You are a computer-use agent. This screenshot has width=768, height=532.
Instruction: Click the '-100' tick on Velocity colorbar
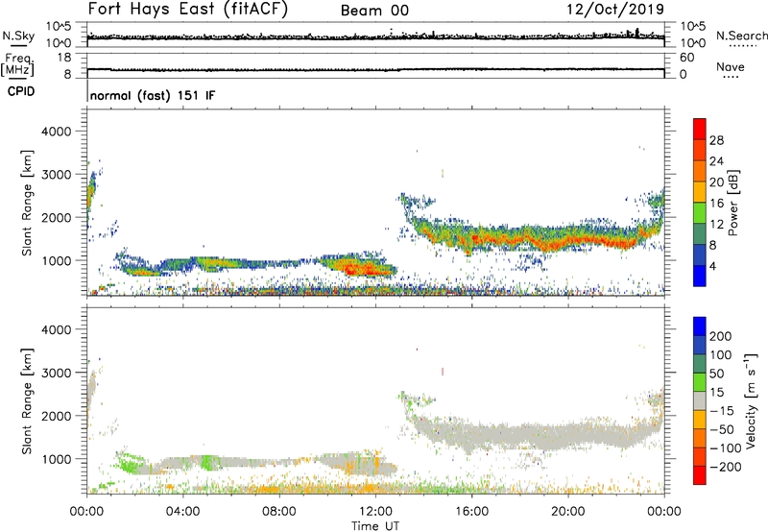point(725,447)
